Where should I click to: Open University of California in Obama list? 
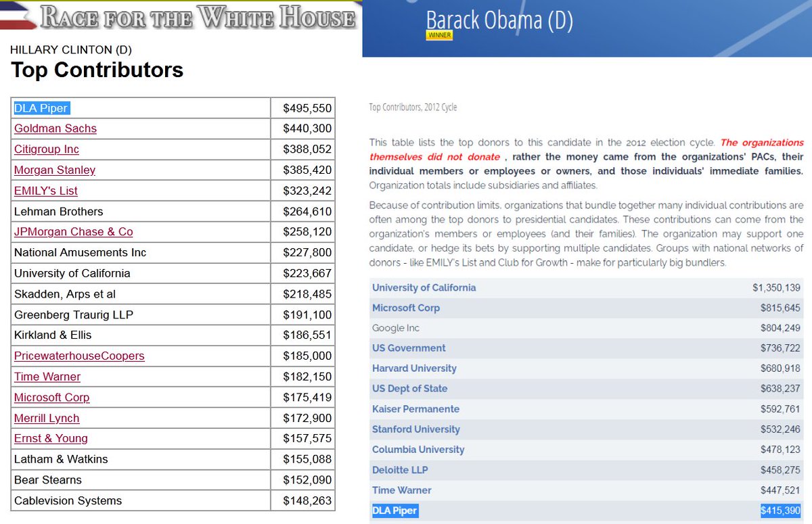tap(424, 287)
